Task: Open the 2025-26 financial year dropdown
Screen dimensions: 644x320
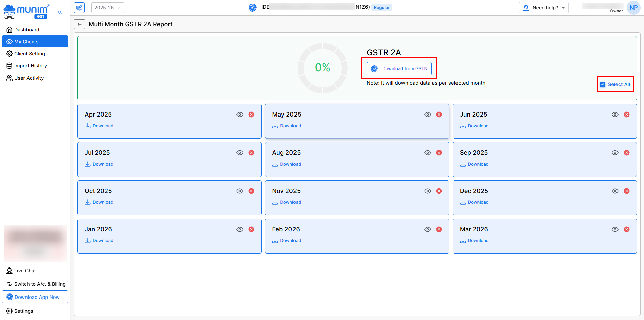Action: (107, 8)
